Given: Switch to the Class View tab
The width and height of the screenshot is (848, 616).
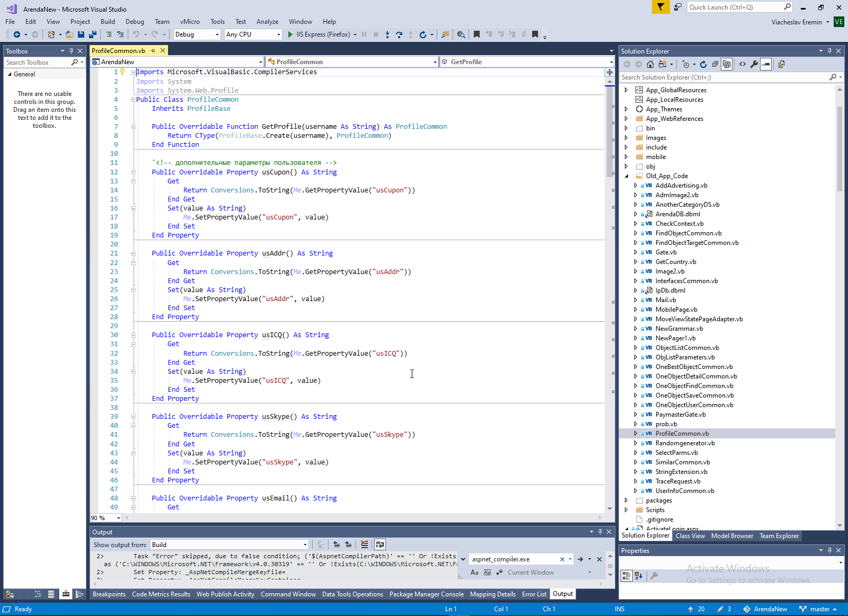Looking at the screenshot, I should coord(690,536).
